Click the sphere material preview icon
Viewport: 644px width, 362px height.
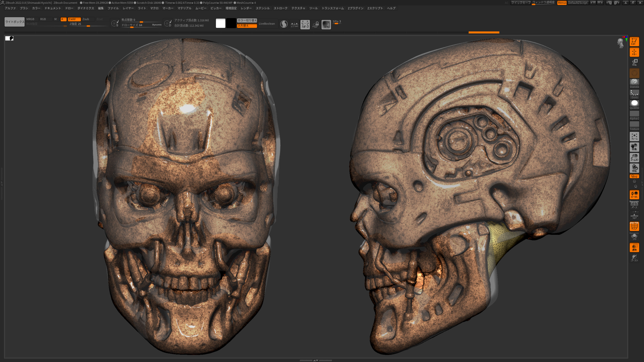click(x=284, y=24)
